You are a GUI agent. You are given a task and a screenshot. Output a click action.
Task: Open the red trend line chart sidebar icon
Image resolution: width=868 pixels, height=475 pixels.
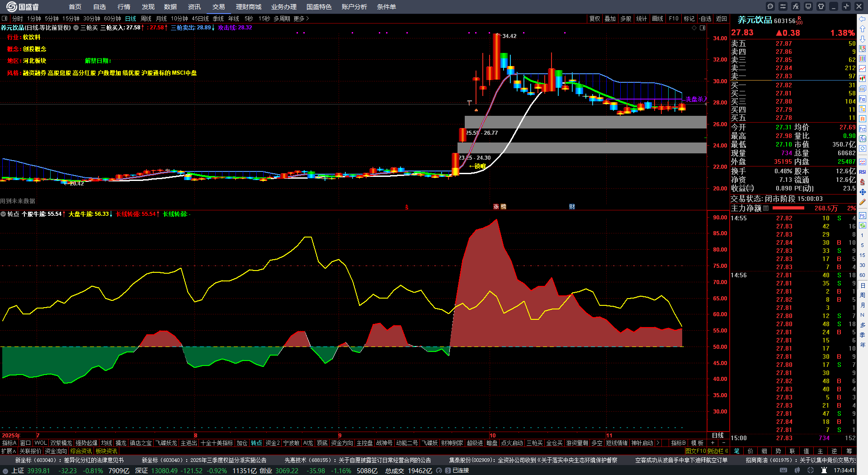[x=863, y=69]
